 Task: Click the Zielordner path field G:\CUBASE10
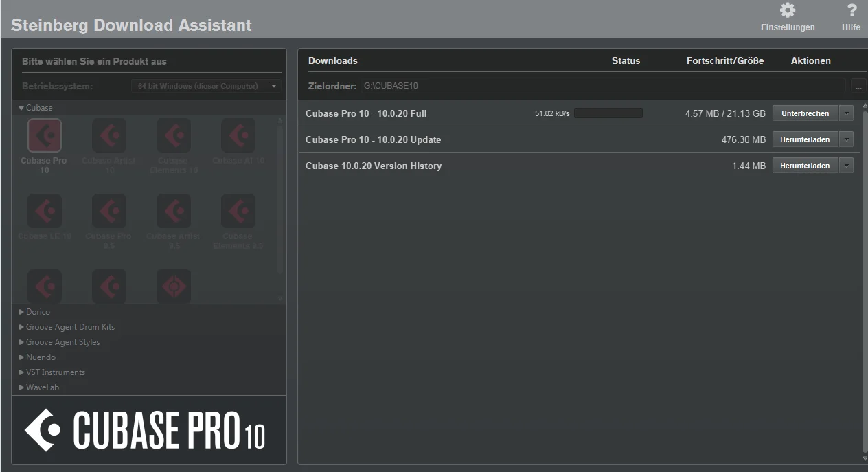[x=603, y=87]
